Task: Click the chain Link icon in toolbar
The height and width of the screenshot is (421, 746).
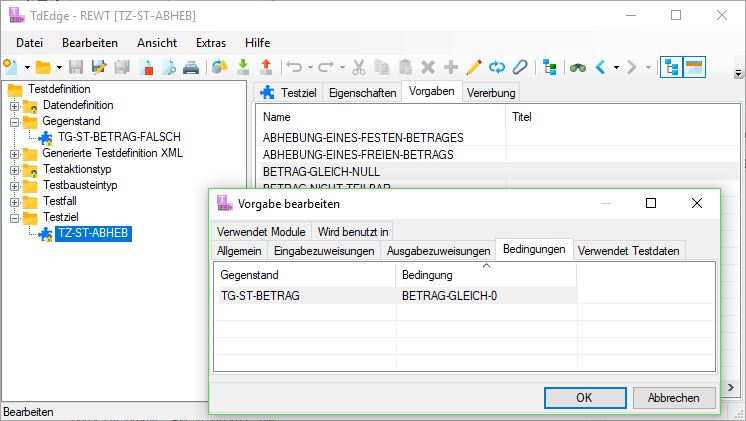Action: (519, 68)
